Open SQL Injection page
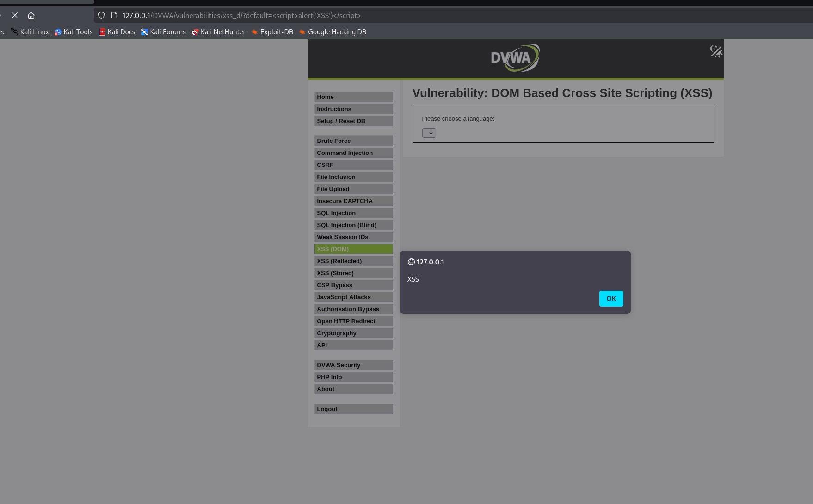Viewport: 813px width, 504px height. click(354, 213)
